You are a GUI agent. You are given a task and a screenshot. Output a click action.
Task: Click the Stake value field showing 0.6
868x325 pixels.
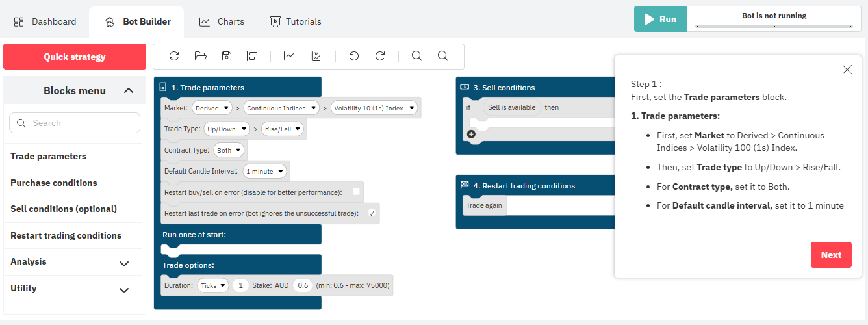[x=303, y=285]
